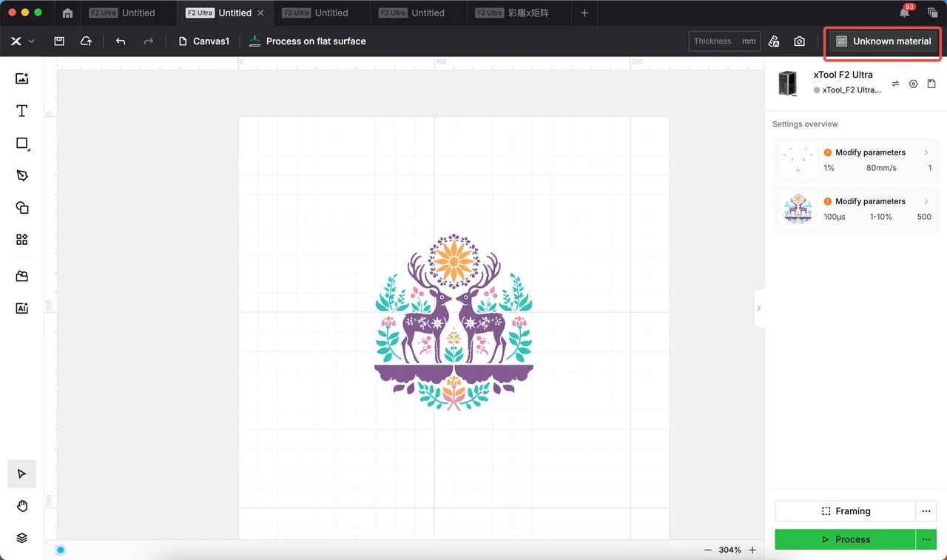The width and height of the screenshot is (947, 560).
Task: Activate the selection arrow tool
Action: click(22, 473)
